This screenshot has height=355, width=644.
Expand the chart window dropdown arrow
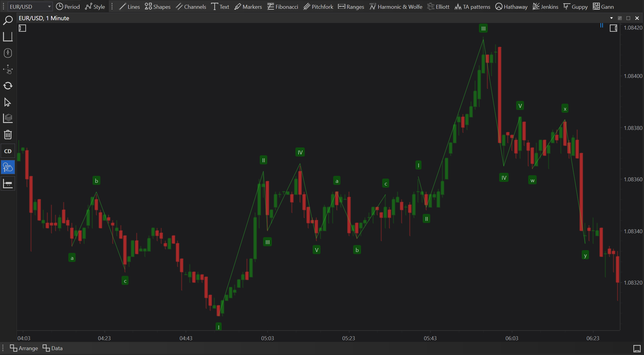tap(611, 18)
